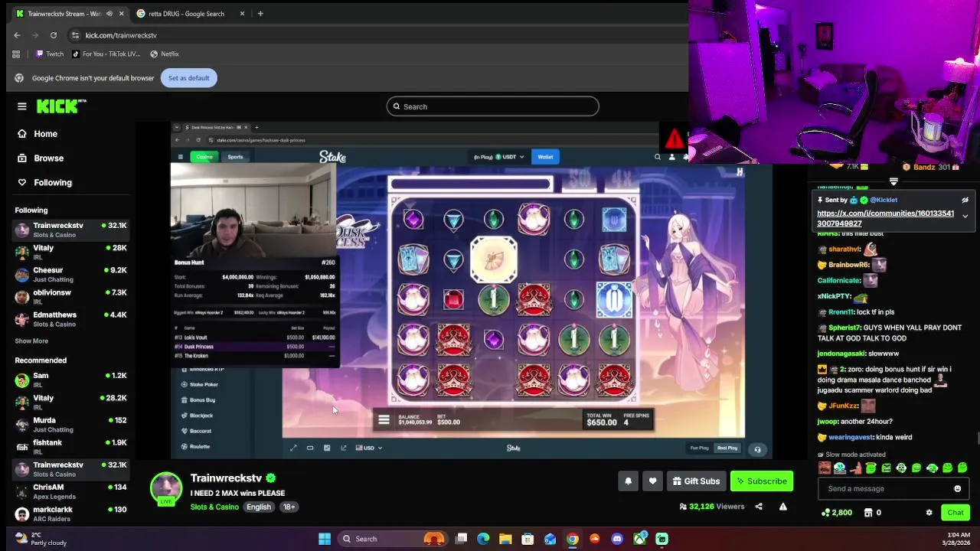Open the chat emoji picker
The height and width of the screenshot is (551, 980).
tap(957, 489)
